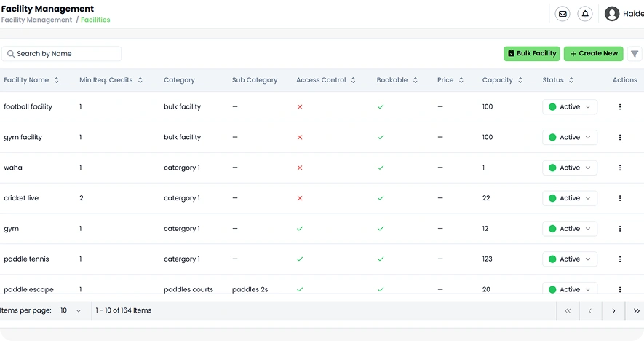Open Status dropdown for paddle escape
The image size is (644, 341).
570,289
